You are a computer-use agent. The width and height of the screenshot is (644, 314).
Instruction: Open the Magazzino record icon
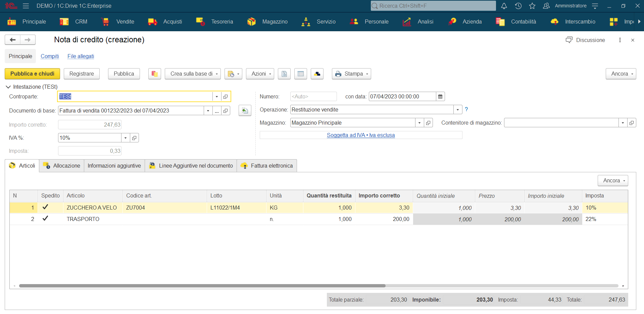click(x=428, y=123)
